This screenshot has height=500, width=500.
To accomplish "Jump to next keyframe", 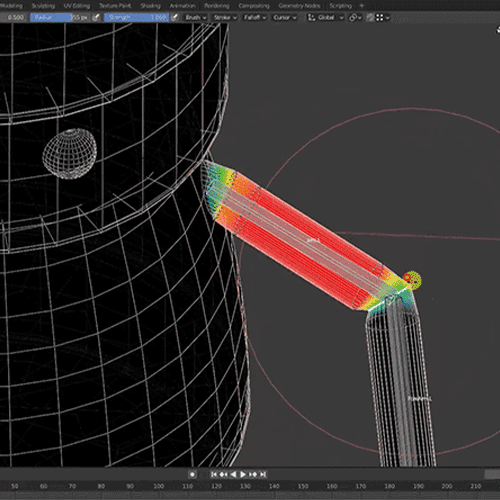I will [x=253, y=474].
